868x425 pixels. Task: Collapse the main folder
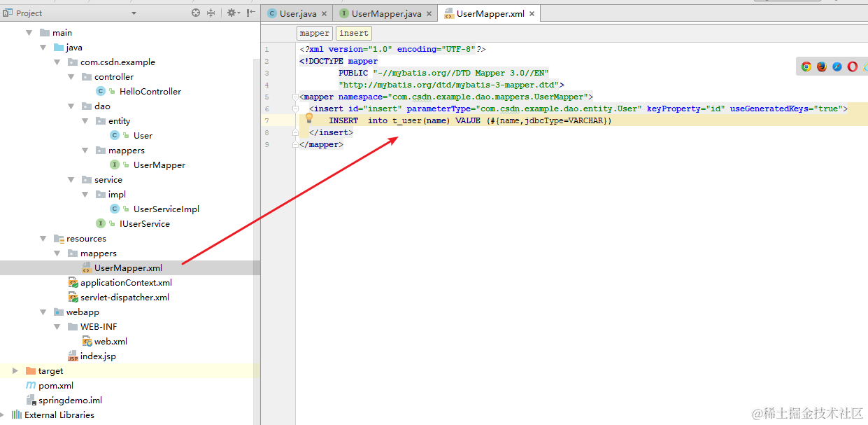(29, 32)
